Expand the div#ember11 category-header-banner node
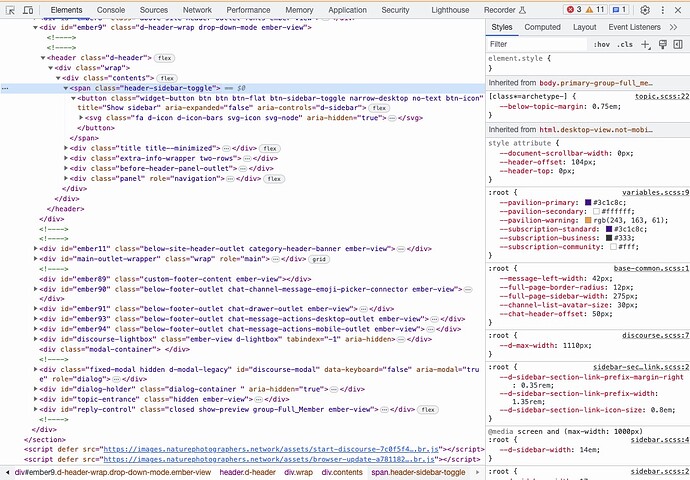 point(36,249)
